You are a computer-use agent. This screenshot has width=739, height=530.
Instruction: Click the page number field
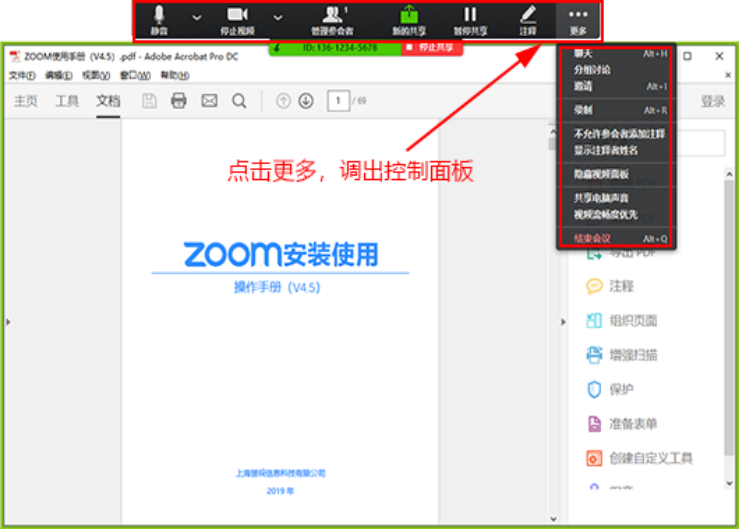tap(338, 101)
